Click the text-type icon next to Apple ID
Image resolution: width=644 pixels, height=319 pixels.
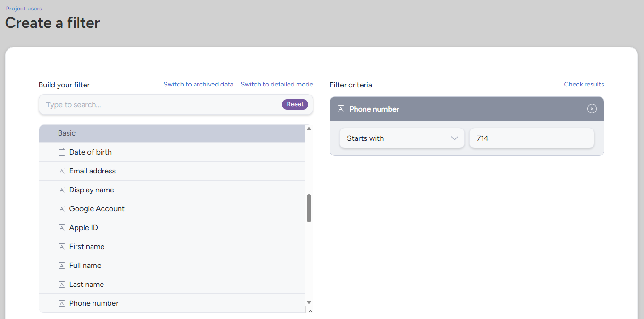[x=61, y=228]
